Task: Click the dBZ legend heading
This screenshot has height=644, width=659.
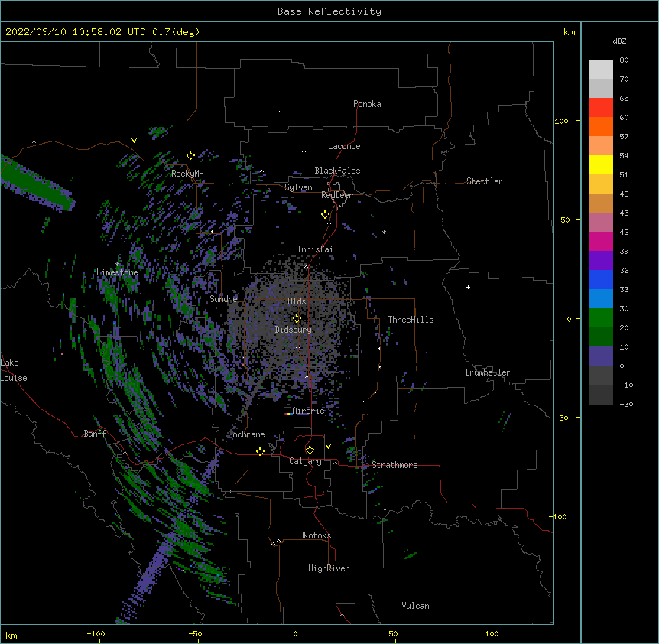Action: coord(619,41)
